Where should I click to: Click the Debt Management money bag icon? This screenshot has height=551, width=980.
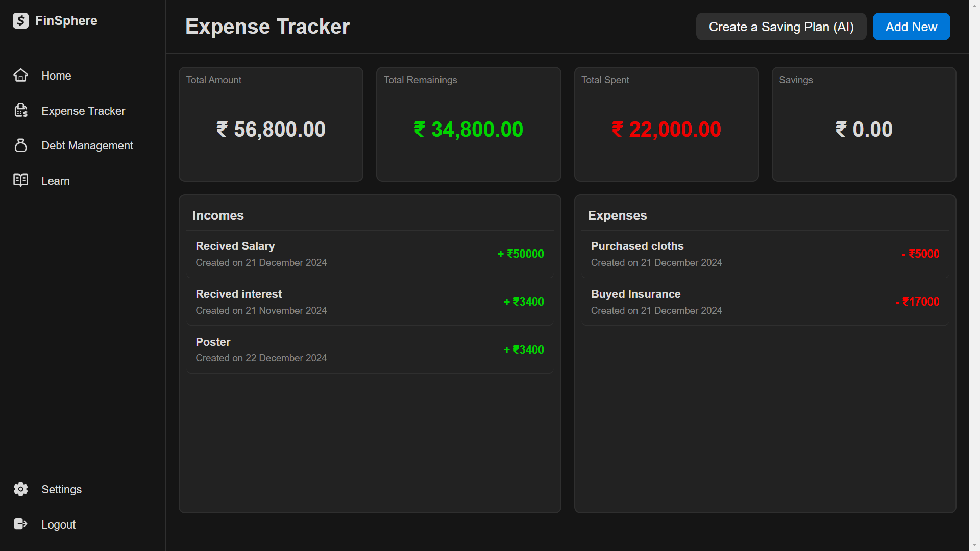20,145
